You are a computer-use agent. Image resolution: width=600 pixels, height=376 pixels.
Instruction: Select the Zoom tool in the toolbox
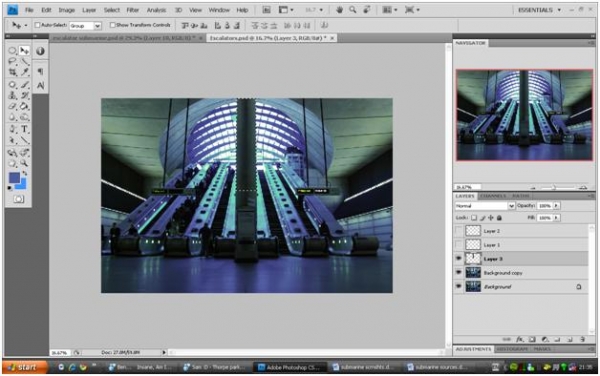point(24,163)
